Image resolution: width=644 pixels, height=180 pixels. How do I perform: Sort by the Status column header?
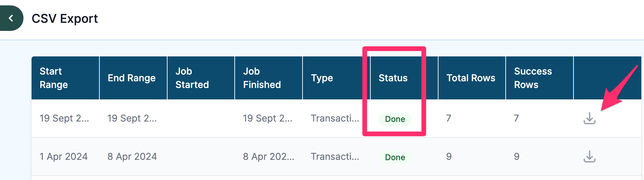click(393, 78)
